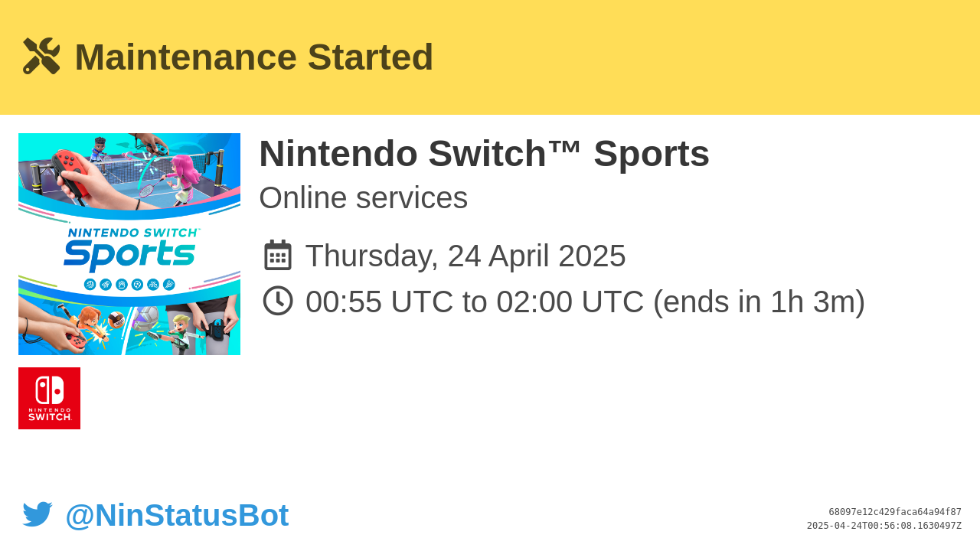Click the Twitter bird icon
Image resolution: width=980 pixels, height=551 pixels.
pos(38,514)
